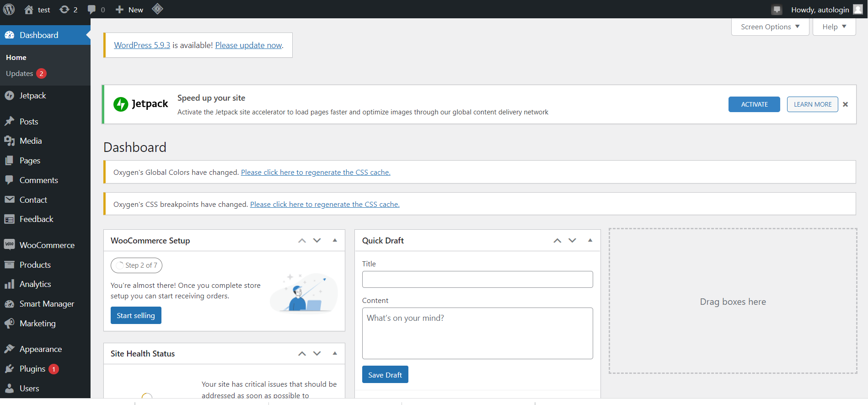The image size is (868, 405).
Task: Expand the Screen Options dropdown
Action: pos(770,27)
